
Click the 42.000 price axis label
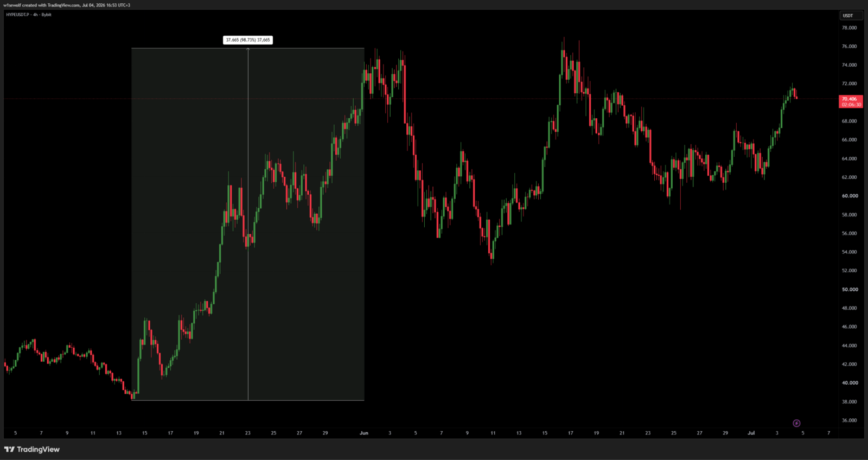849,364
